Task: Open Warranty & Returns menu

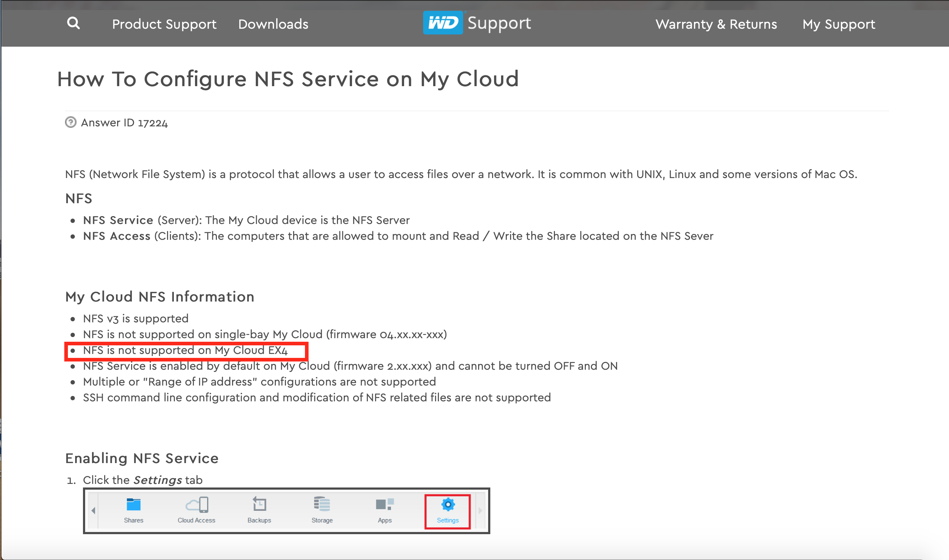Action: [716, 24]
